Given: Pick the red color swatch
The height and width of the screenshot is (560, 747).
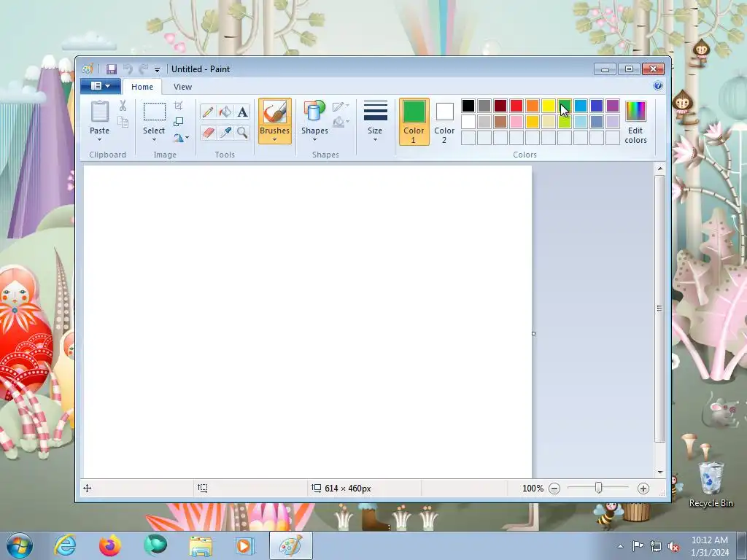Looking at the screenshot, I should click(x=516, y=105).
